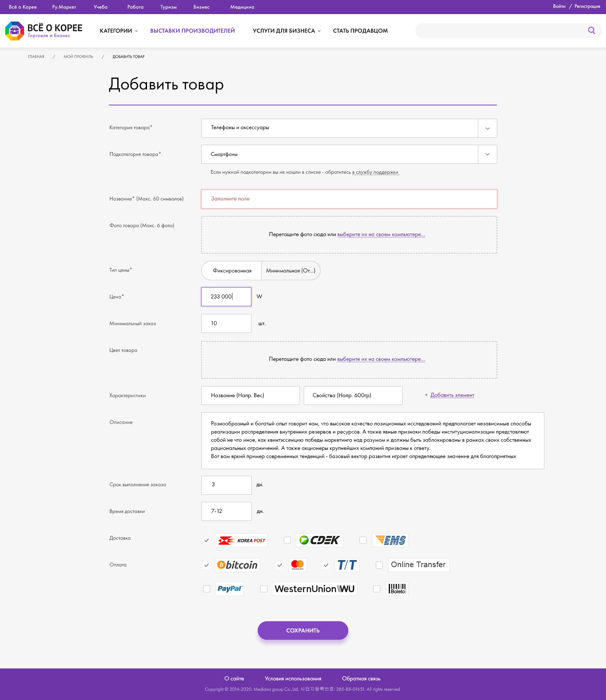Viewport: 606px width, 700px height.
Task: Tick the Online Transfer checkbox
Action: pos(379,565)
